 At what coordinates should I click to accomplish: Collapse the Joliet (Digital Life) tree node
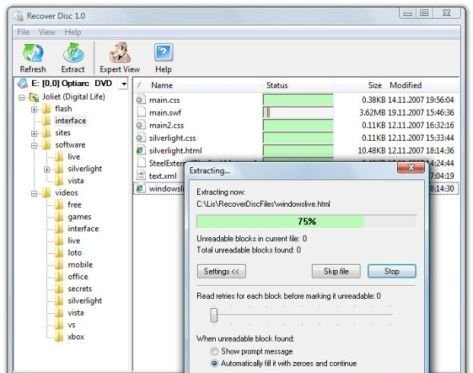(x=22, y=98)
